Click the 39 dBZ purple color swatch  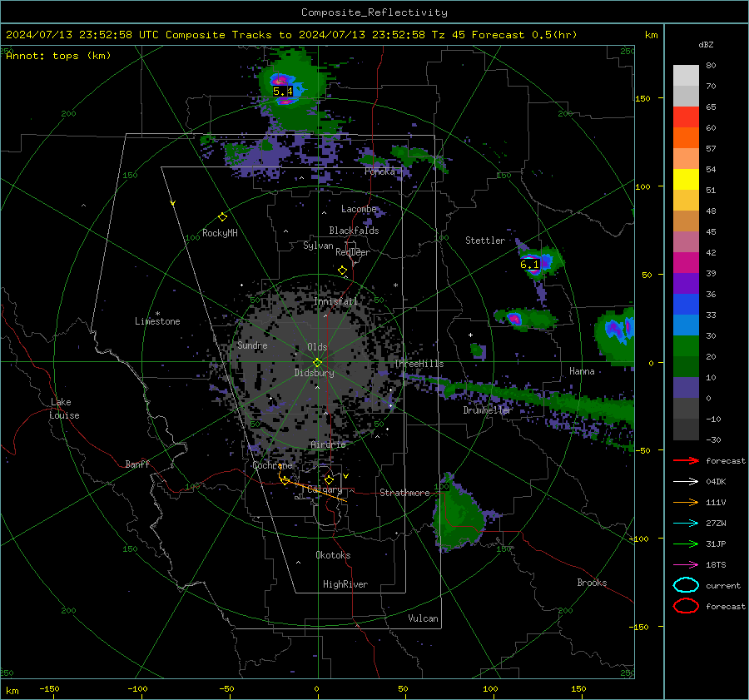coord(686,283)
